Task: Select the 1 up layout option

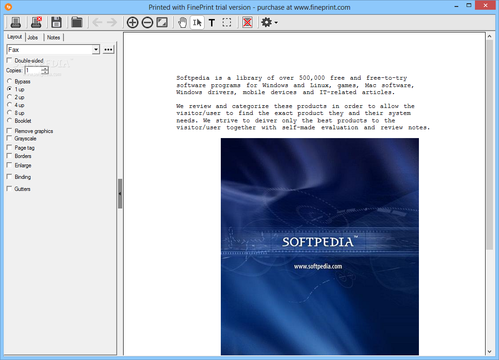Action: (9, 89)
